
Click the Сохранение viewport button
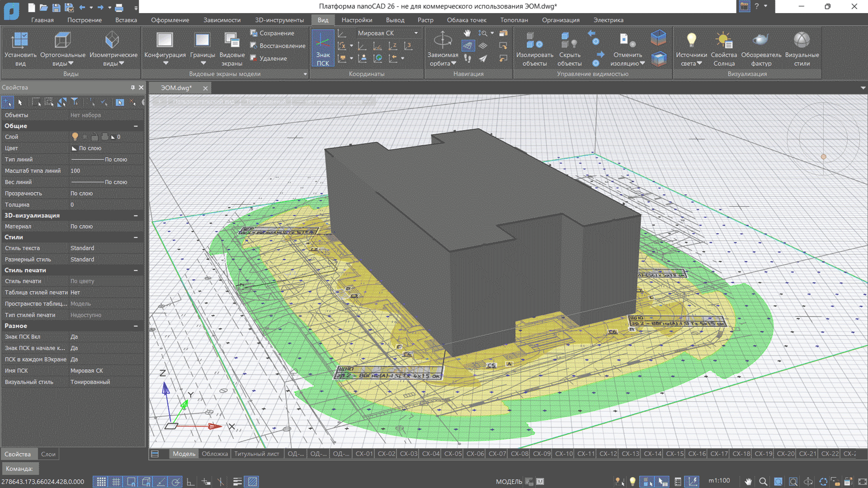pos(272,33)
